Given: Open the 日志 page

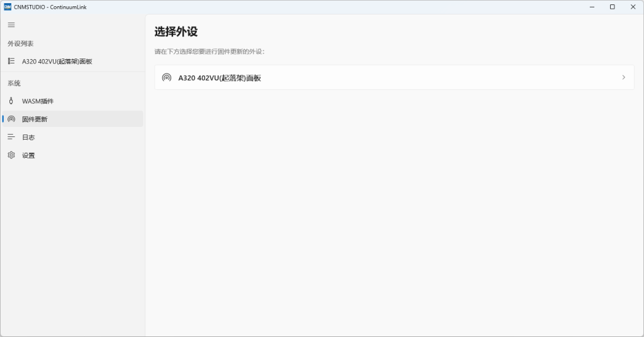Looking at the screenshot, I should tap(73, 137).
